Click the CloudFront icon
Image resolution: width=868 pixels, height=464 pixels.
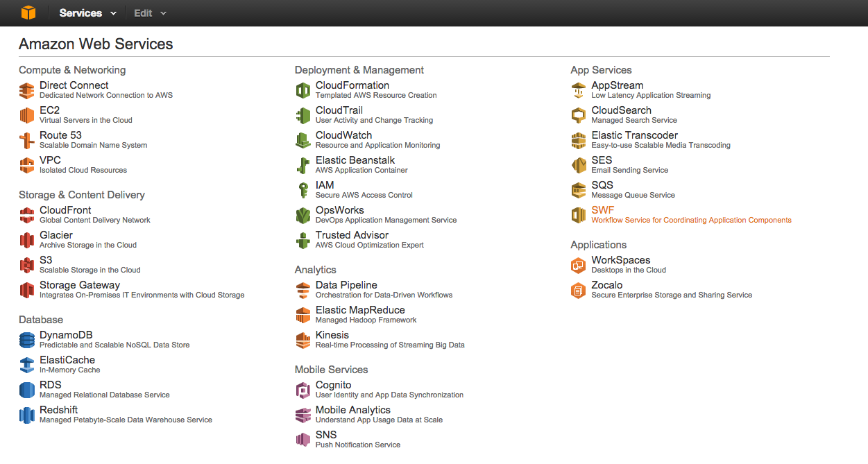point(27,215)
